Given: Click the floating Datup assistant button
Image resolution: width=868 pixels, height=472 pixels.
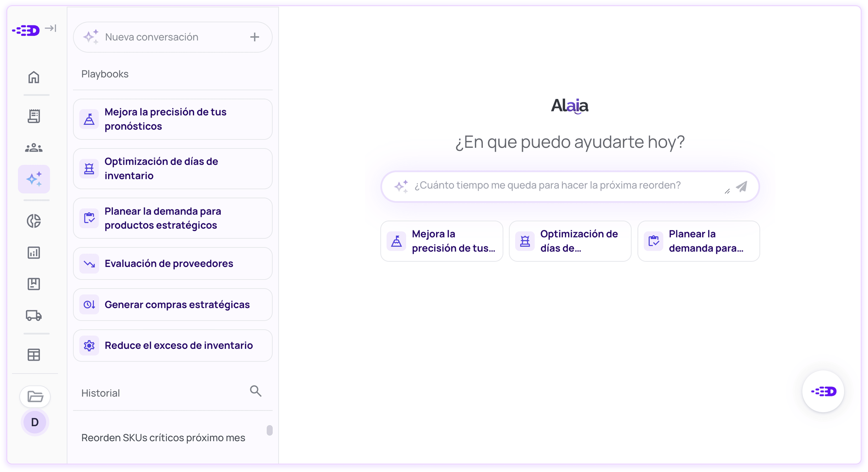Looking at the screenshot, I should [x=823, y=391].
